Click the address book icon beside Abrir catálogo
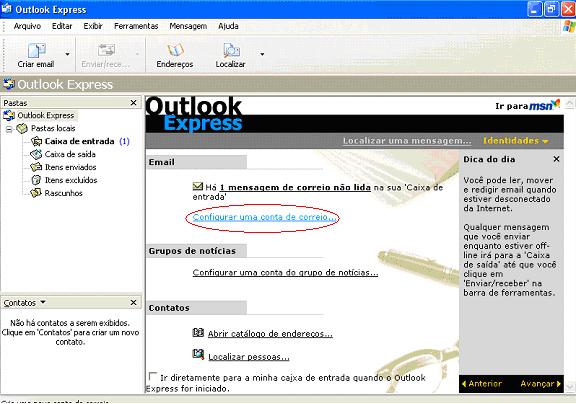576x404 pixels. pos(198,332)
